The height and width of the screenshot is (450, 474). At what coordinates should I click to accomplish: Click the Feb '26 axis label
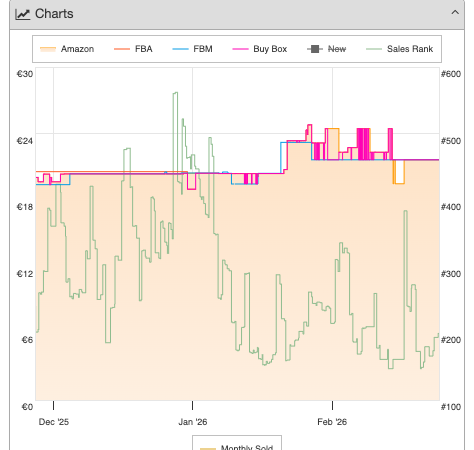(332, 422)
